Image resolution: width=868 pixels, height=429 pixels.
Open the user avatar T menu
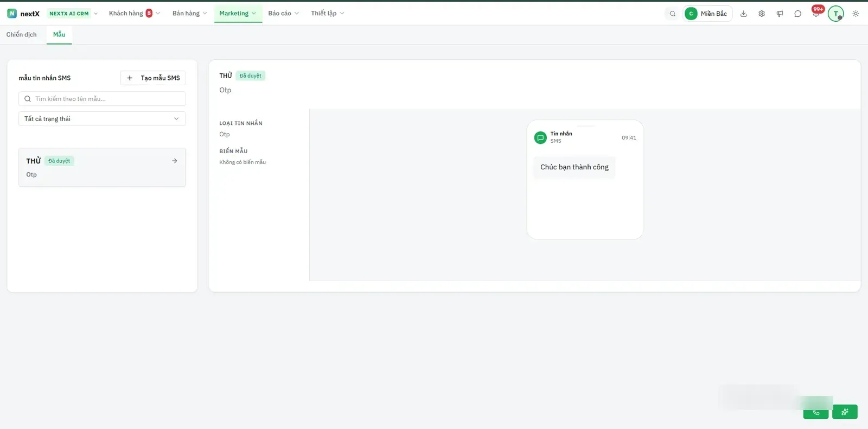point(836,14)
